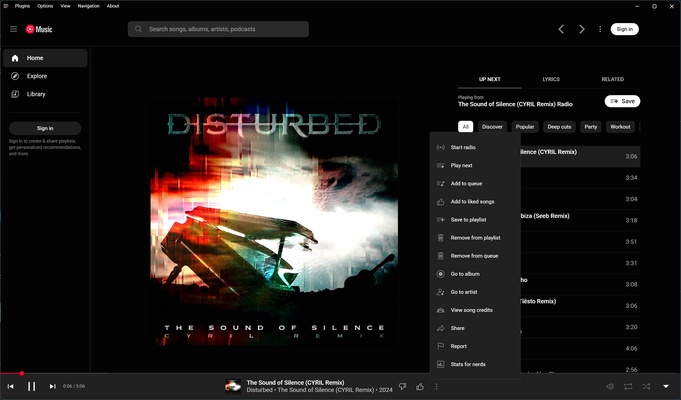
Task: Click the title-bar menu toggle icon left of Plugins
Action: click(x=6, y=6)
